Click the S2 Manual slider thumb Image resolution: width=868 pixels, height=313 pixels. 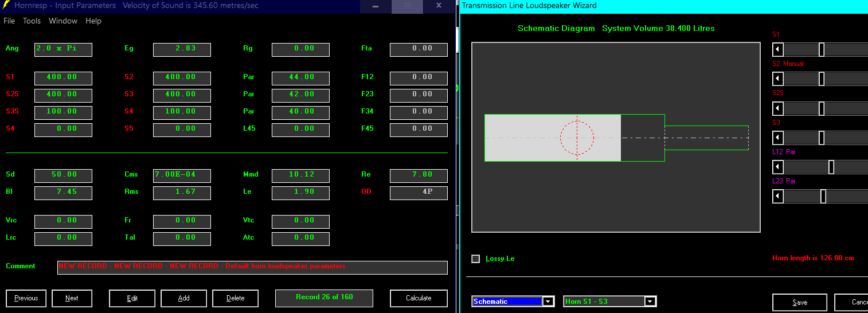[x=822, y=79]
